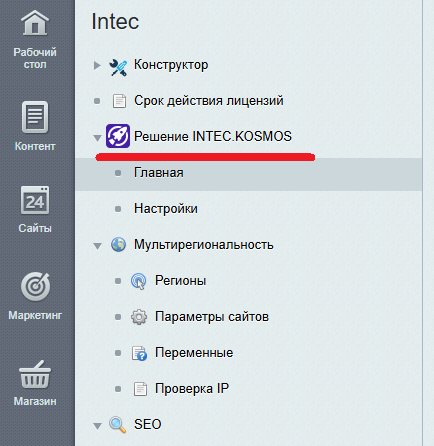The height and width of the screenshot is (446, 434).
Task: Select the Рабочий стол label in the sidebar
Action: tap(35, 58)
